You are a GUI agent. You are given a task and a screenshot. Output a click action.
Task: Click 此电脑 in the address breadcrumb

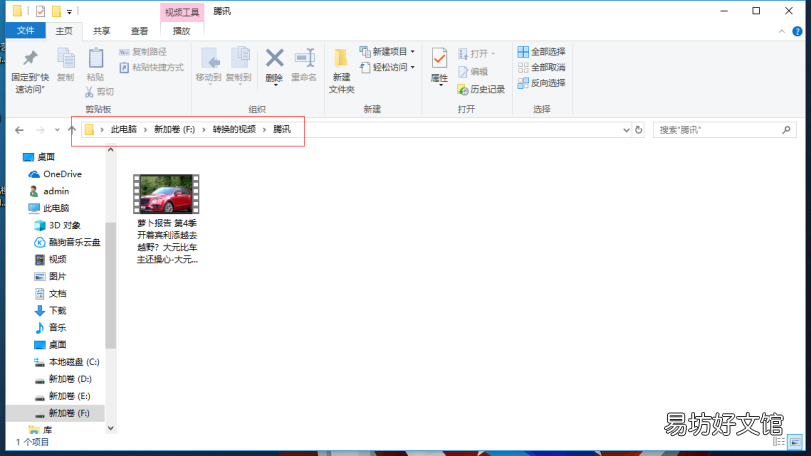click(124, 129)
